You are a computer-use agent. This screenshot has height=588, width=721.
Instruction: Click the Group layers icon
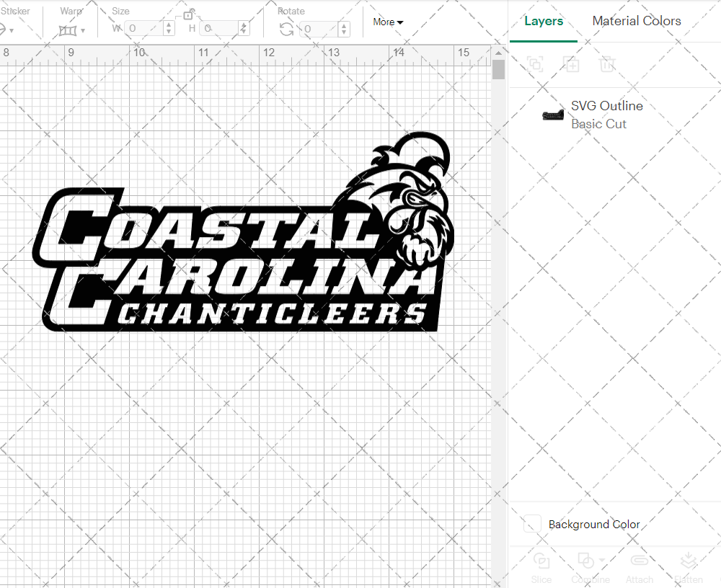tap(535, 65)
